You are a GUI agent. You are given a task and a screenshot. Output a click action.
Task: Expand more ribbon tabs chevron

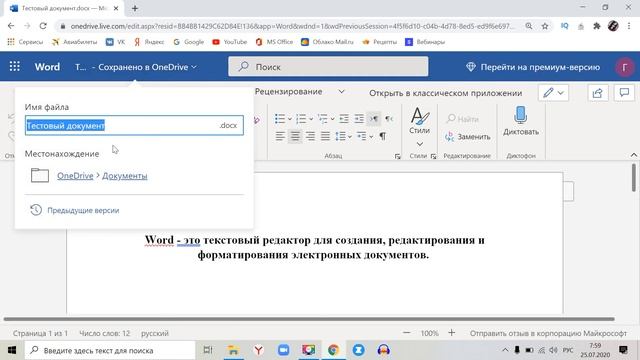[341, 92]
